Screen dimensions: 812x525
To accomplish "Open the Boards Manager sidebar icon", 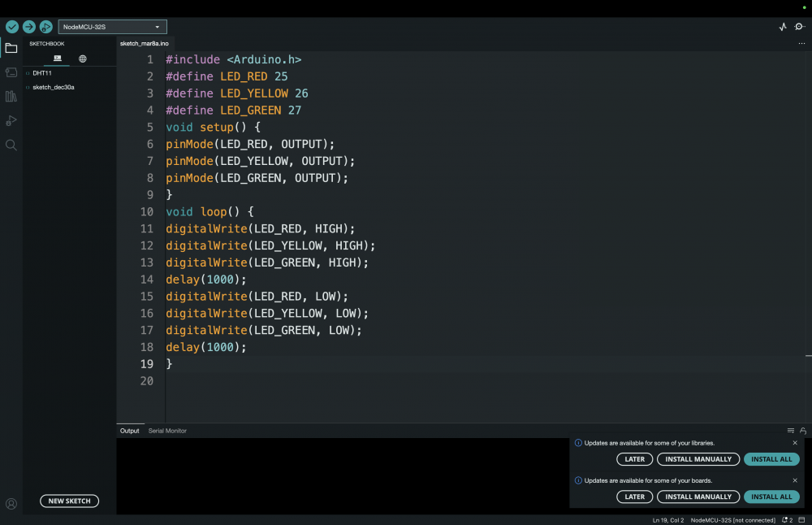I will (x=11, y=72).
